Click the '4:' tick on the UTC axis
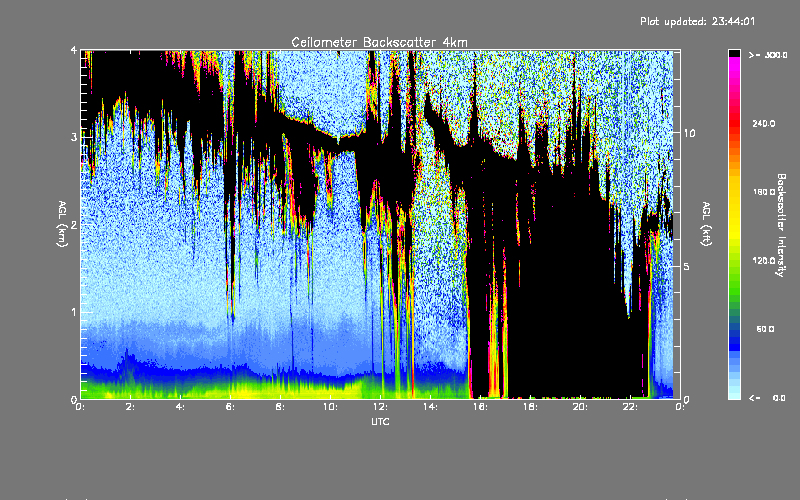This screenshot has height=500, width=800. pos(181,407)
